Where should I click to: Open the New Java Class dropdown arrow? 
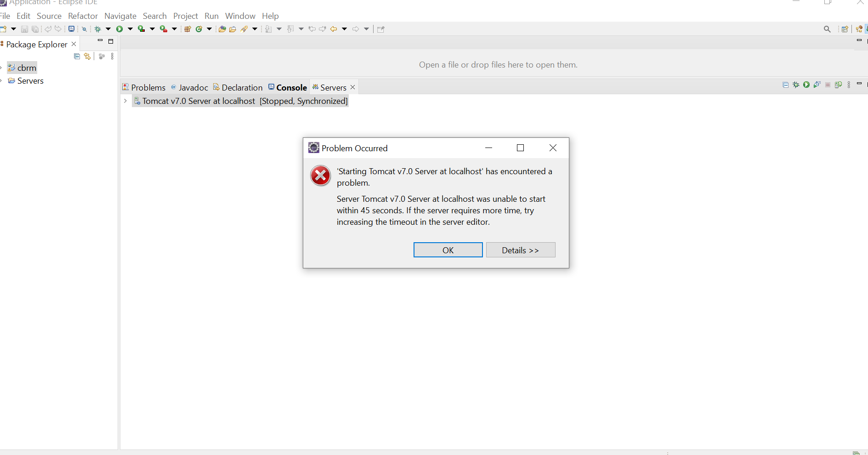pos(209,29)
